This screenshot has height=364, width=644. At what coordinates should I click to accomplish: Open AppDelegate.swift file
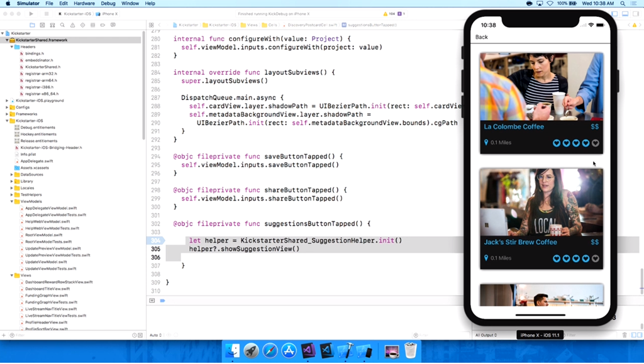click(36, 162)
